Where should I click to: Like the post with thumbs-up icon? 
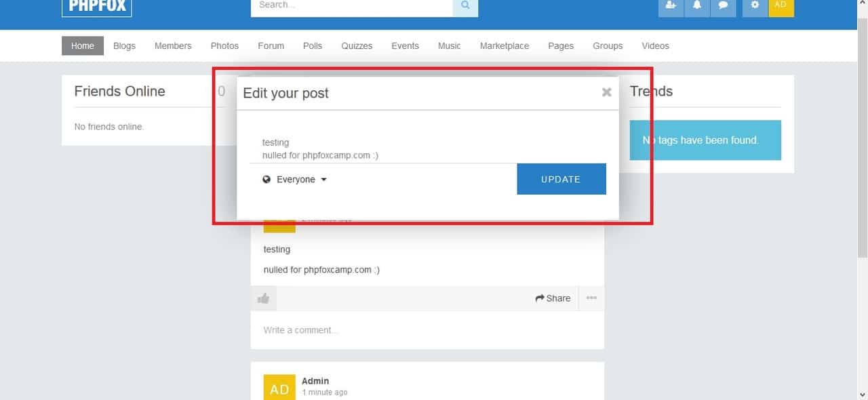click(264, 298)
